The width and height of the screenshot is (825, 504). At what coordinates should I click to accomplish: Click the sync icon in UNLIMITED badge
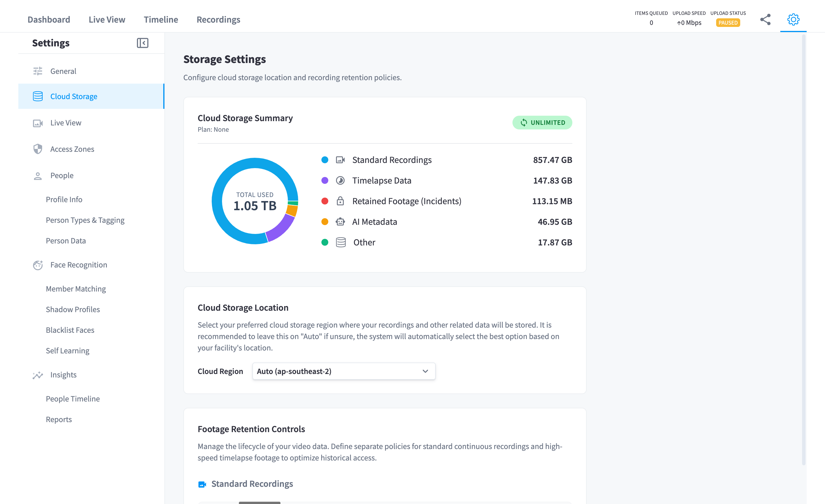point(523,123)
